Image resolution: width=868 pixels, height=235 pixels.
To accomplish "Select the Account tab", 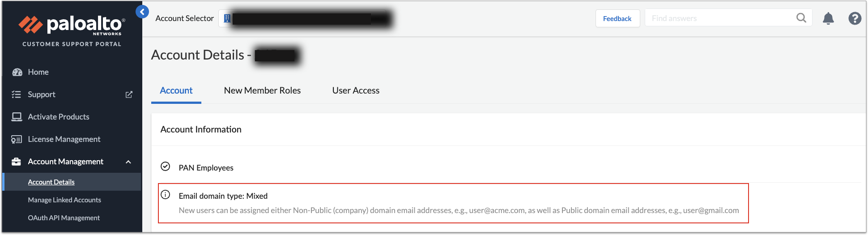I will click(x=176, y=90).
